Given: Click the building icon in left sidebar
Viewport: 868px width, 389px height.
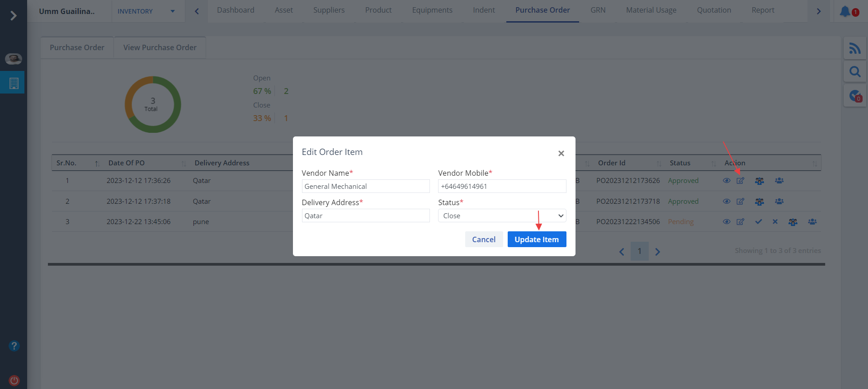Looking at the screenshot, I should (14, 83).
